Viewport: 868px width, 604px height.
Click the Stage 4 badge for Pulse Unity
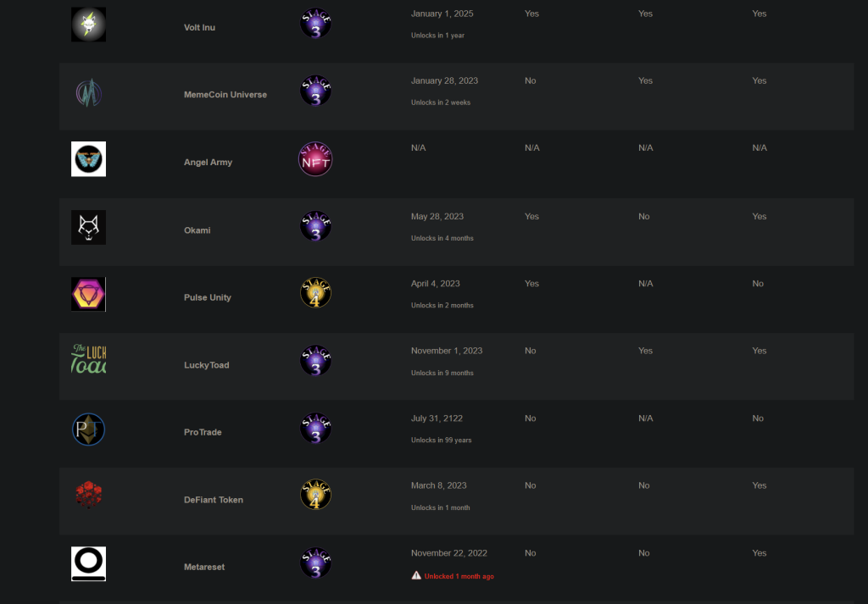315,293
